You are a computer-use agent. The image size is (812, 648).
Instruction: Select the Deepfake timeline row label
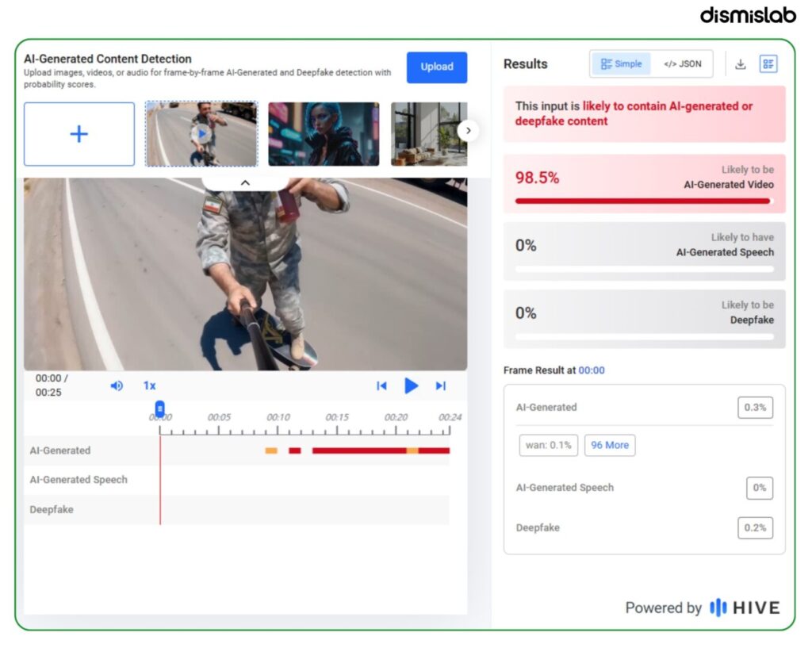pyautogui.click(x=52, y=509)
